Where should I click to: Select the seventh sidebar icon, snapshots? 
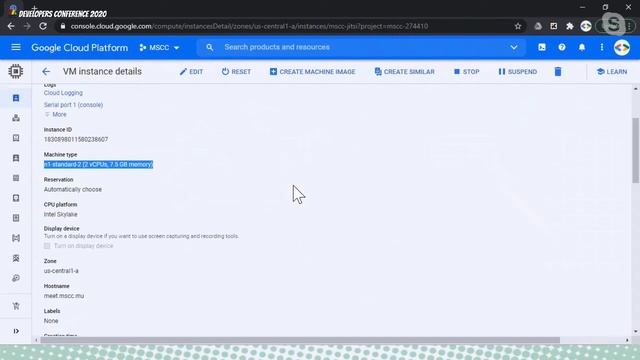(x=16, y=218)
